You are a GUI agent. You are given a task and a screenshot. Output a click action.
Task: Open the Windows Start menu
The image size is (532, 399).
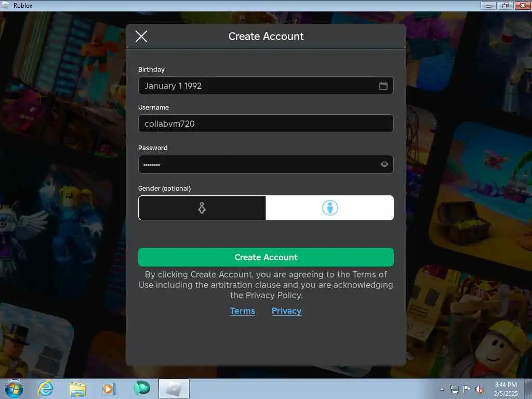(x=14, y=389)
